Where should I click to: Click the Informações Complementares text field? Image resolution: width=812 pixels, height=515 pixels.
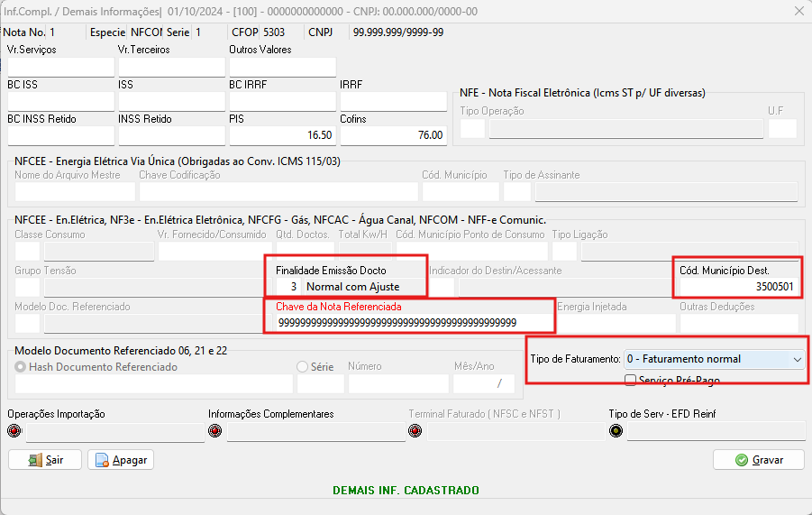point(316,431)
